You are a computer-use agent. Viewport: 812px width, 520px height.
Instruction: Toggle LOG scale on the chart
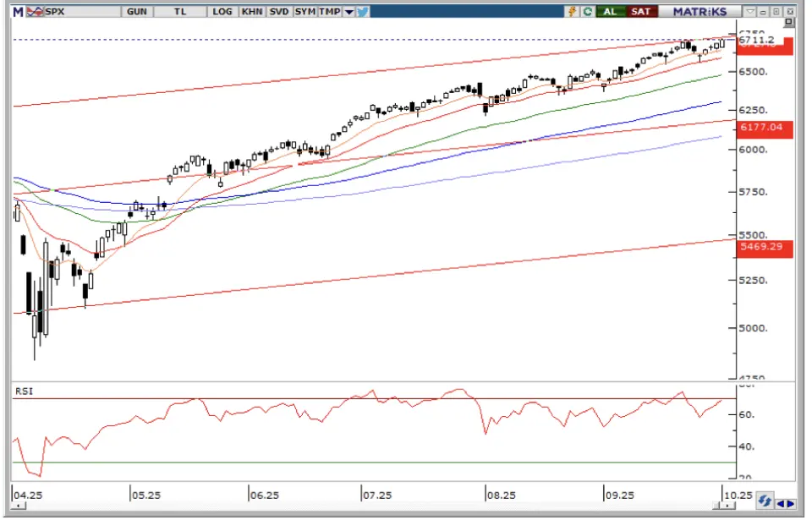click(x=222, y=12)
